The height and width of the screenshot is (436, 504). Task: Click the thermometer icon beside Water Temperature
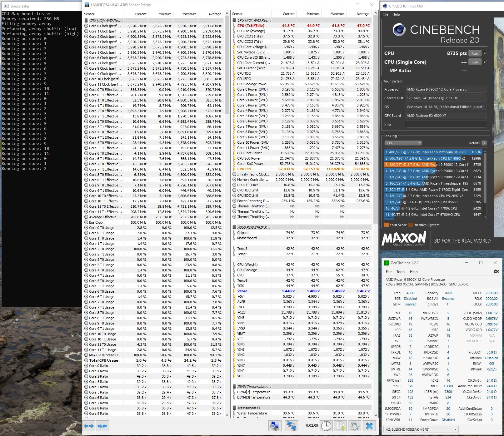[234, 413]
